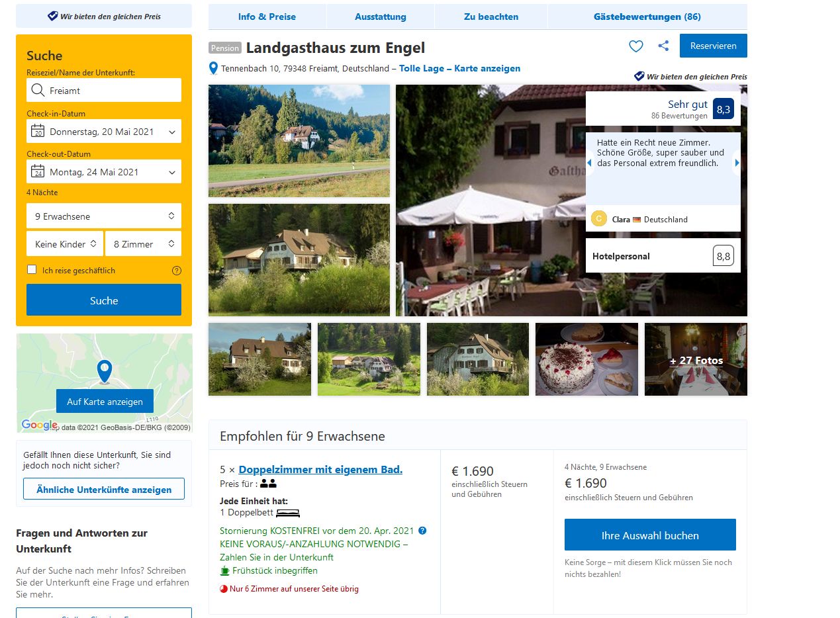Show previous review with left arrow
Screen dimensions: 840x618
(x=589, y=163)
